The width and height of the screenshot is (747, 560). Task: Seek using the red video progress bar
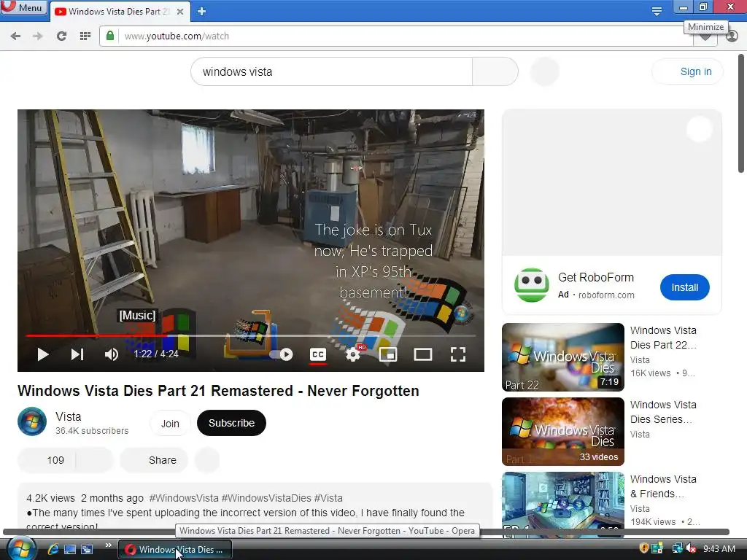pos(251,335)
